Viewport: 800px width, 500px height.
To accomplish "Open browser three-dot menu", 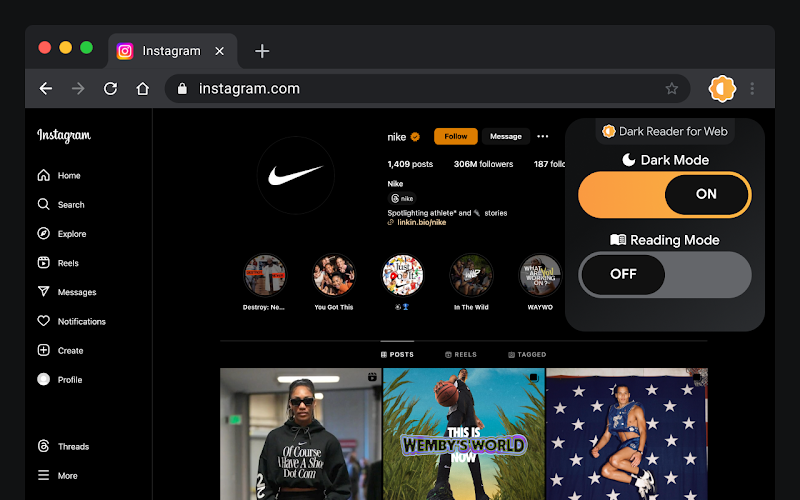I will (752, 89).
